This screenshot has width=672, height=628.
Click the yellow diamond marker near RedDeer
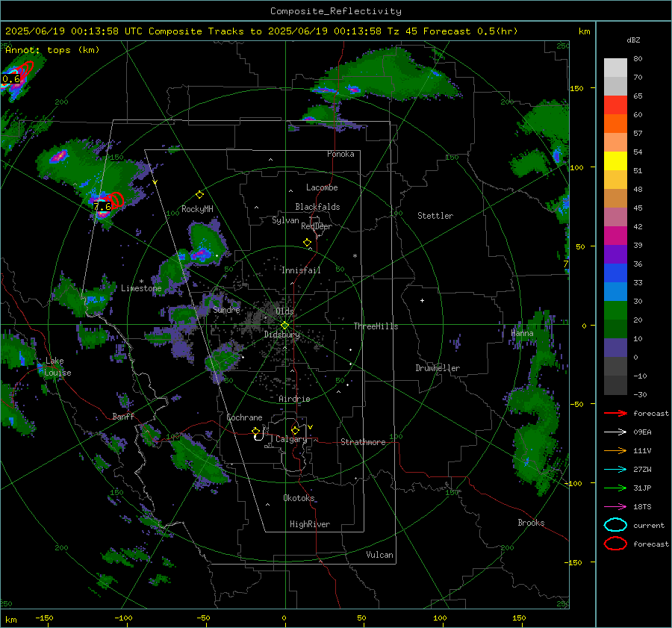(x=307, y=243)
